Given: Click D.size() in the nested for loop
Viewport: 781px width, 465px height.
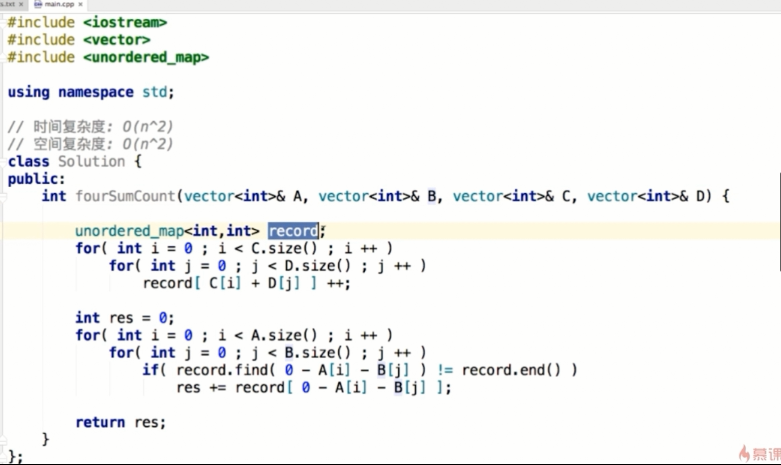Looking at the screenshot, I should tap(318, 266).
